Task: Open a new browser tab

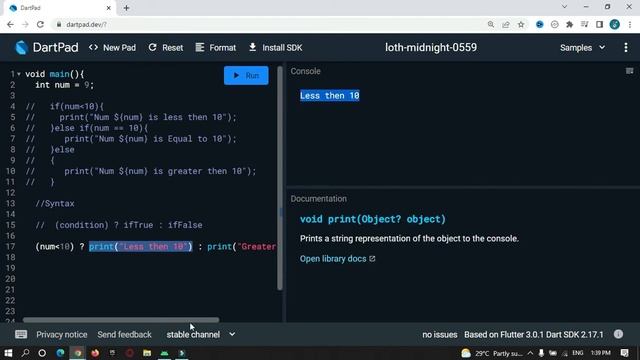Action: point(127,8)
